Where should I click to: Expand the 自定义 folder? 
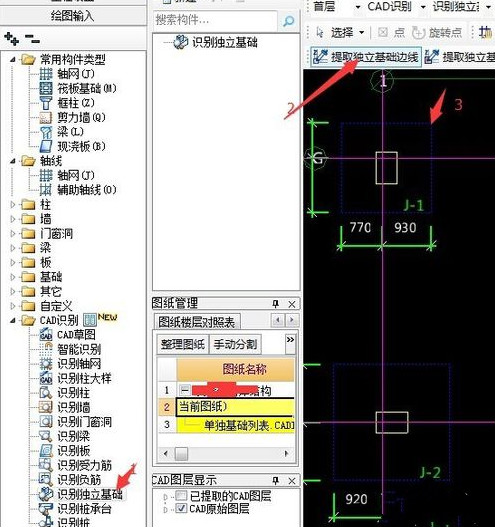[13, 306]
